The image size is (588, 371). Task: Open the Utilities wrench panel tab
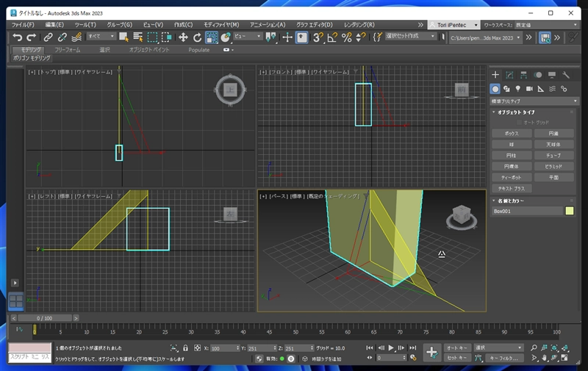coord(566,75)
